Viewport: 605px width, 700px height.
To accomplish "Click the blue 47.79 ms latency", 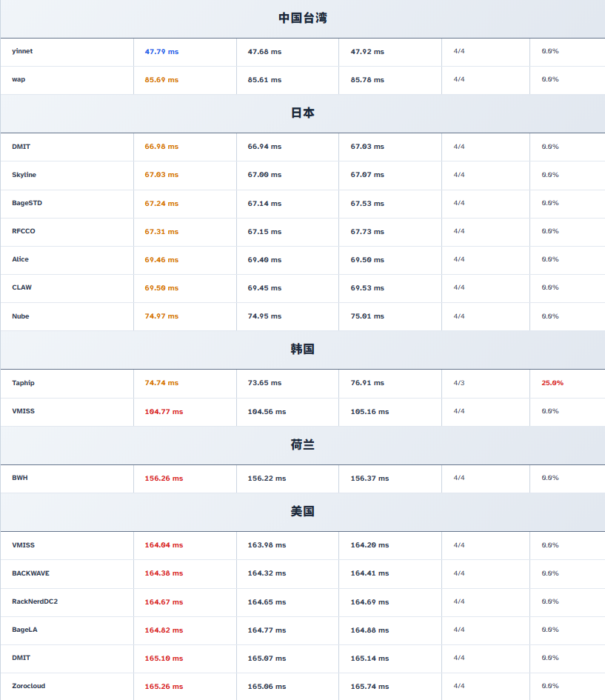I will tap(161, 52).
